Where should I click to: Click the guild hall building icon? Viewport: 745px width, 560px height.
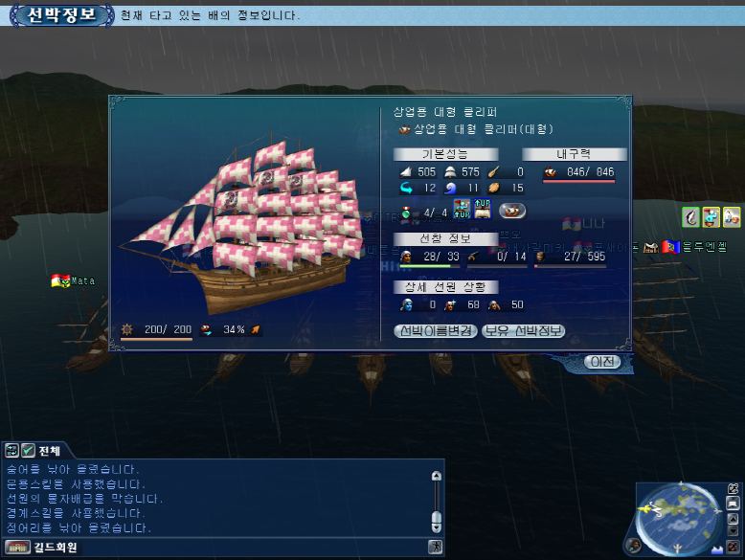click(17, 548)
